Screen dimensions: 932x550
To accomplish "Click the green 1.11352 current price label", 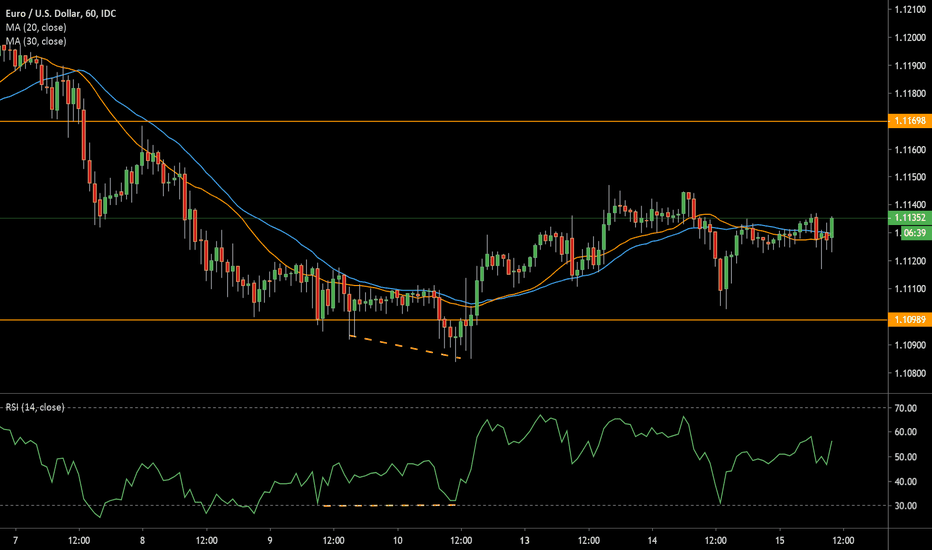I will pos(908,218).
